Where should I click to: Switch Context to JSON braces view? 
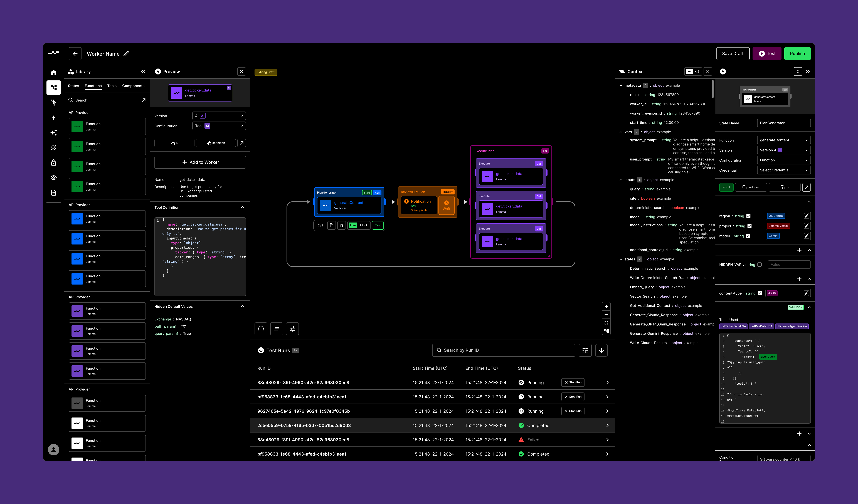697,71
